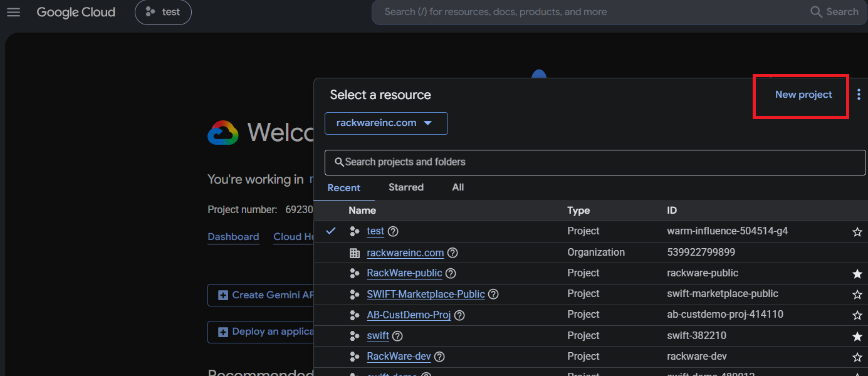
Task: Click help icon next to swift
Action: click(x=397, y=336)
